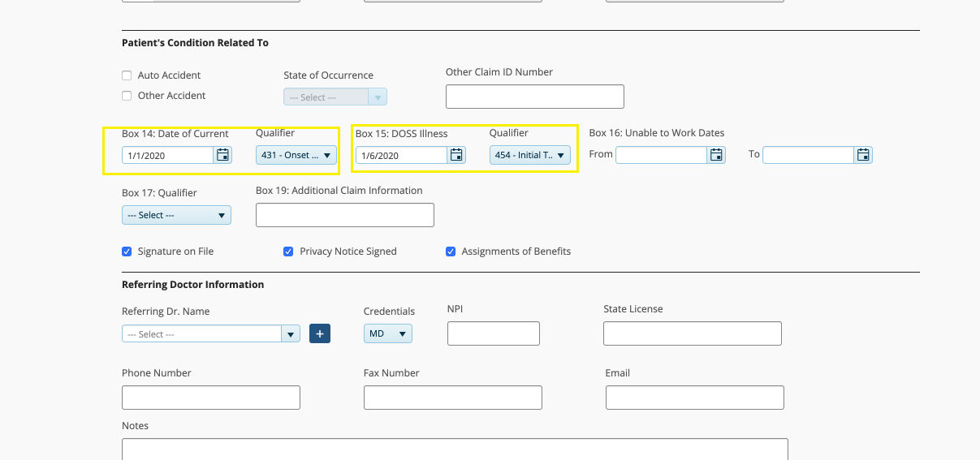The height and width of the screenshot is (460, 980).
Task: Open Box 14 Qualifier 431 - Onset dropdown
Action: tap(296, 155)
